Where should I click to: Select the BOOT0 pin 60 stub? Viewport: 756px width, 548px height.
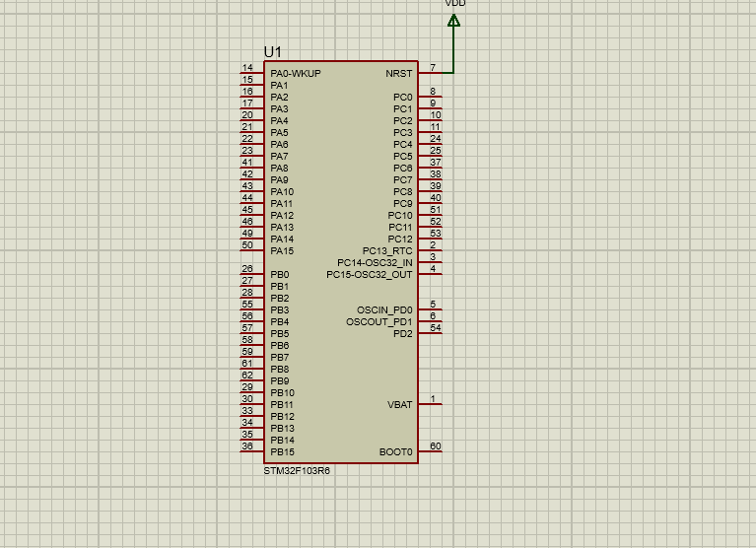click(430, 451)
